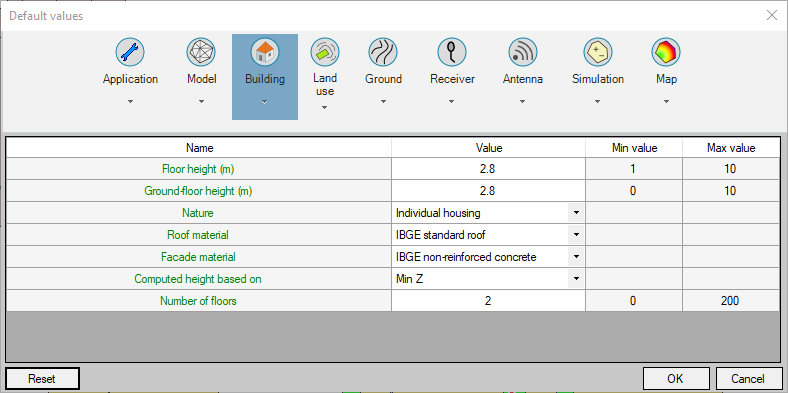Switch to the Application label tab

point(130,79)
